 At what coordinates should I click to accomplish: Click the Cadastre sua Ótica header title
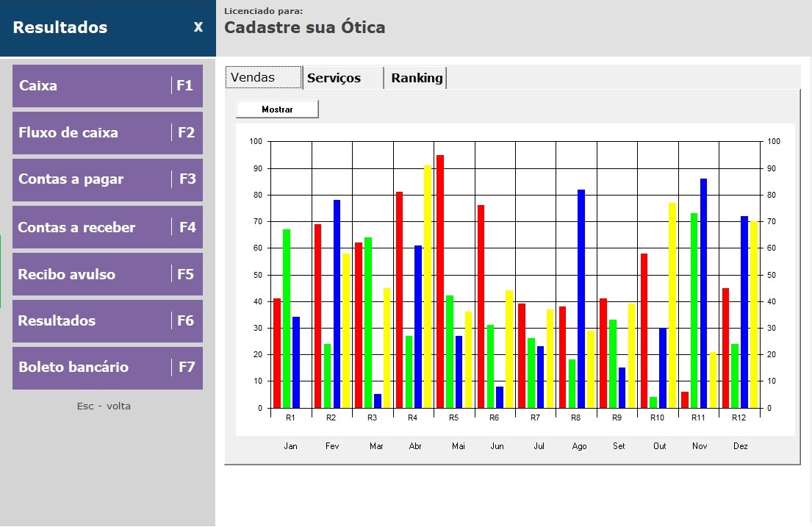pos(304,28)
